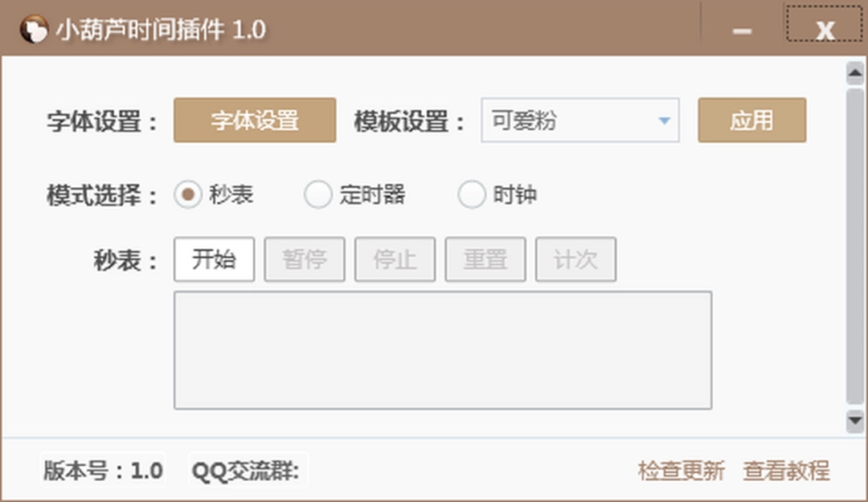This screenshot has height=502, width=868.
Task: Click the 暂停 button
Action: click(305, 259)
